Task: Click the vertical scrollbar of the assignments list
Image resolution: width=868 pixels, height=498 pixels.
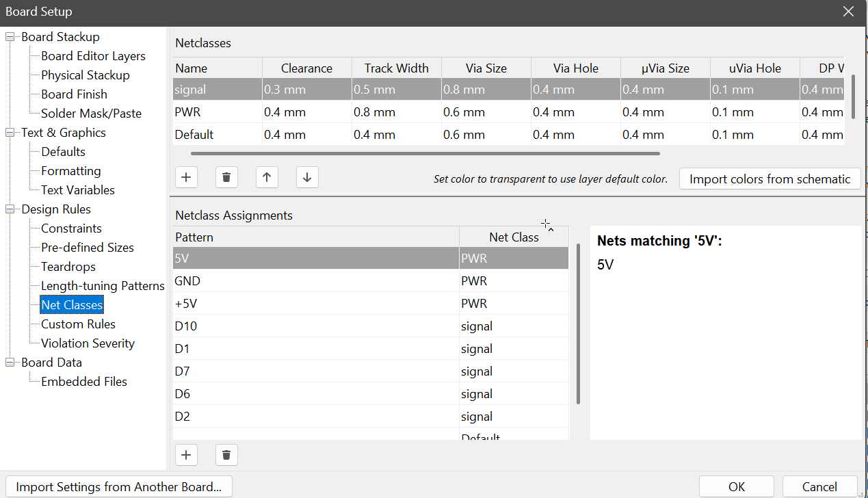Action: pos(578,324)
